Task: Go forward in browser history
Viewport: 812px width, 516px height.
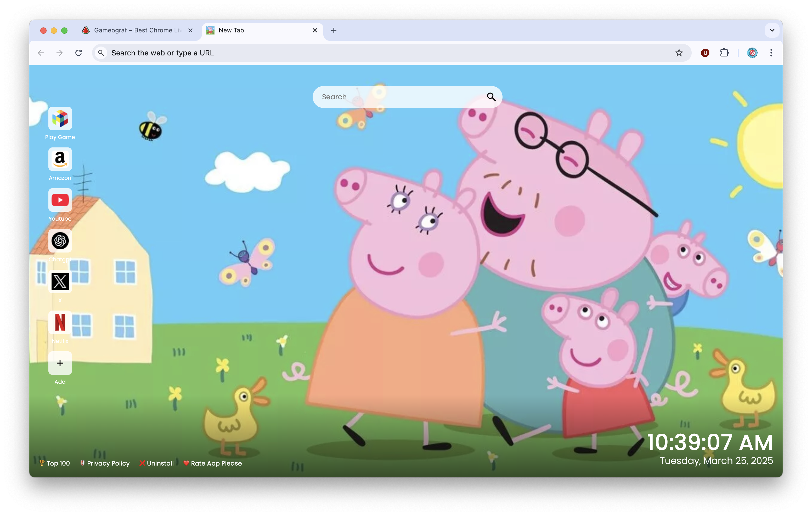Action: pos(60,53)
